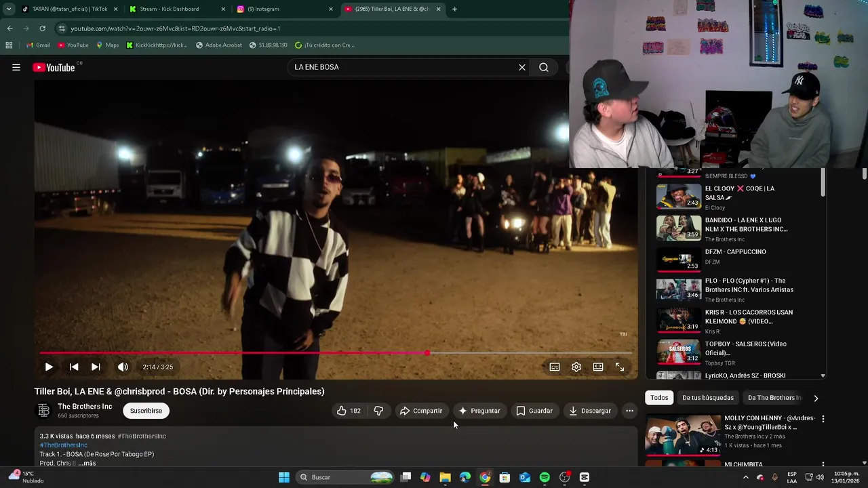Select De The Brothers Inc chip
This screenshot has width=868, height=488.
point(774,398)
